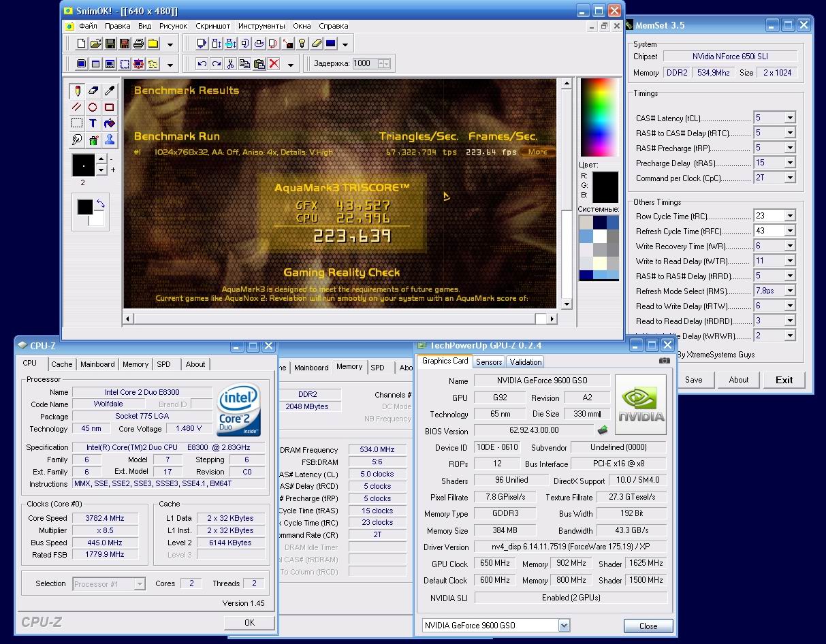Switch to the SPD tab in the front CPU-Z window

[164, 364]
